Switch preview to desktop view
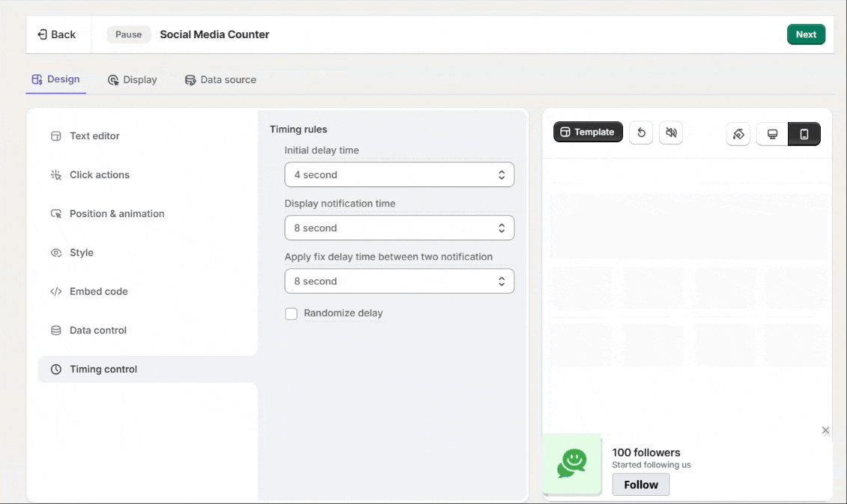This screenshot has width=847, height=504. click(772, 134)
